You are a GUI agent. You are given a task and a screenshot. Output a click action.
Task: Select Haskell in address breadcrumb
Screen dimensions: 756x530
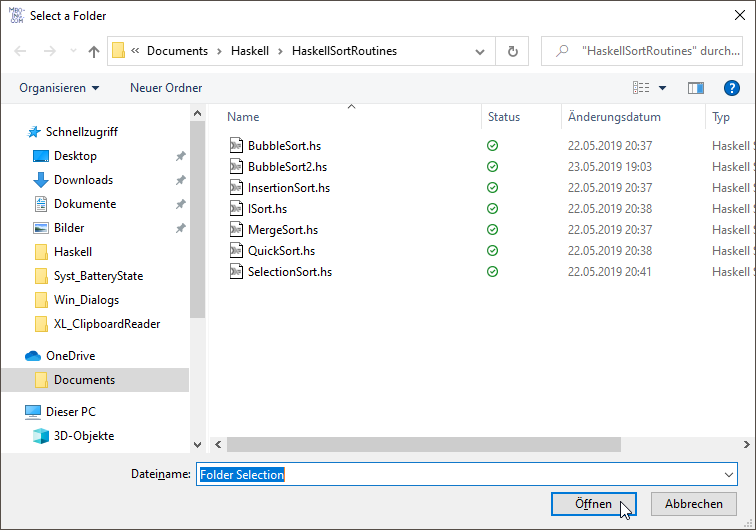[x=250, y=51]
